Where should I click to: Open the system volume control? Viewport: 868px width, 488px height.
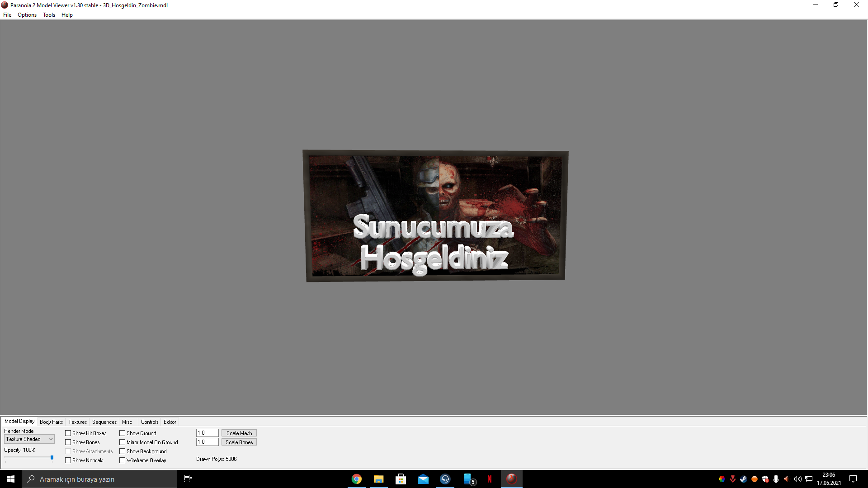(798, 479)
